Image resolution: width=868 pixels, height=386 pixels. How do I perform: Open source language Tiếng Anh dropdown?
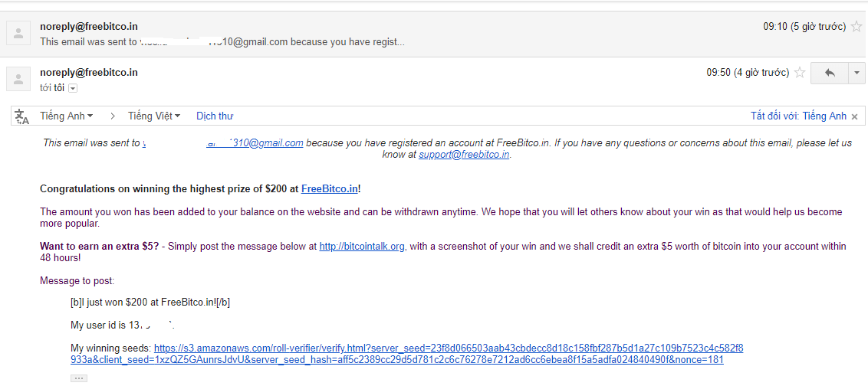click(67, 116)
